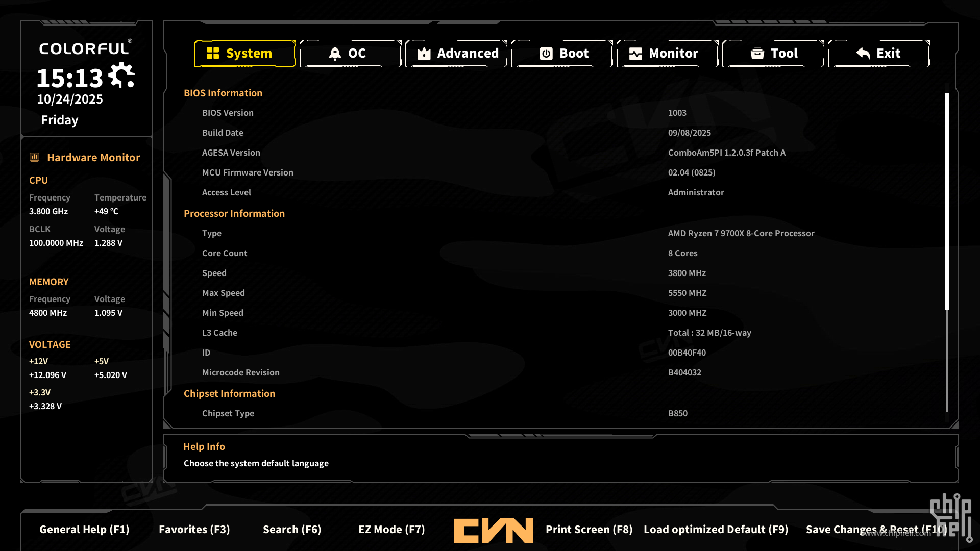Click the Advanced tab crown icon
This screenshot has width=980, height=551.
pyautogui.click(x=424, y=54)
